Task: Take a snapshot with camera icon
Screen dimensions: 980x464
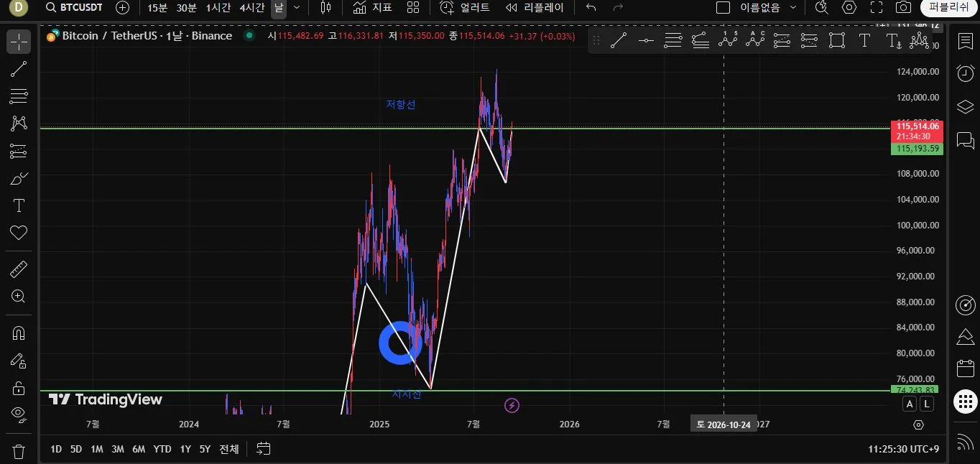Action: pos(904,7)
